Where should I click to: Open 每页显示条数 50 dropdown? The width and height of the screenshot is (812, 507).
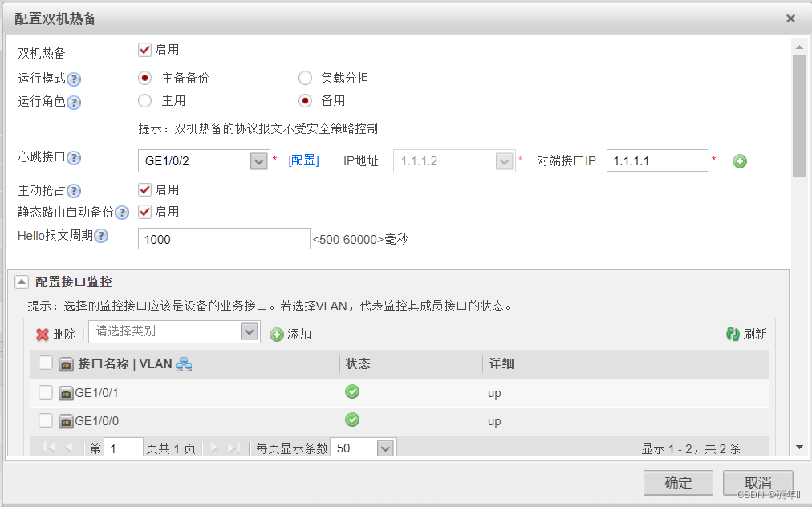click(385, 448)
